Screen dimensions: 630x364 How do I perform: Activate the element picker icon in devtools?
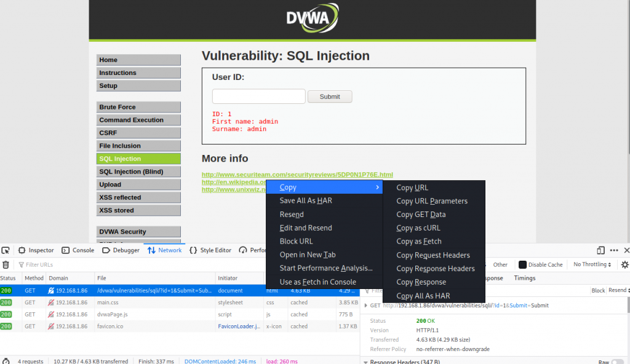pos(6,250)
